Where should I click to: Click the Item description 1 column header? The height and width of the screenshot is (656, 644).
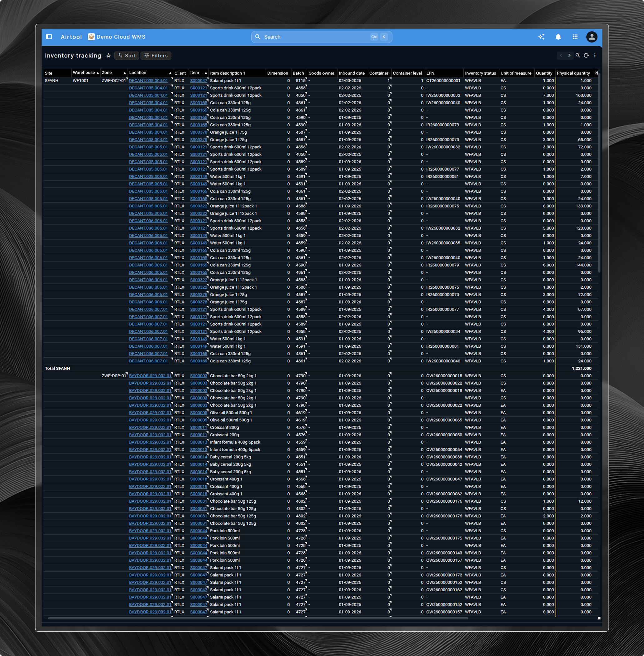227,73
